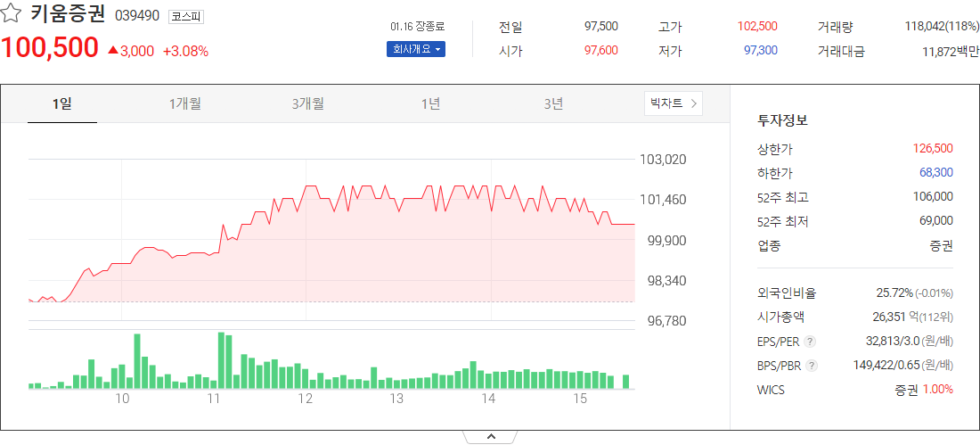Click the 외국인비율 value 25.72%
Screen dimensions: 980x445
pos(894,293)
